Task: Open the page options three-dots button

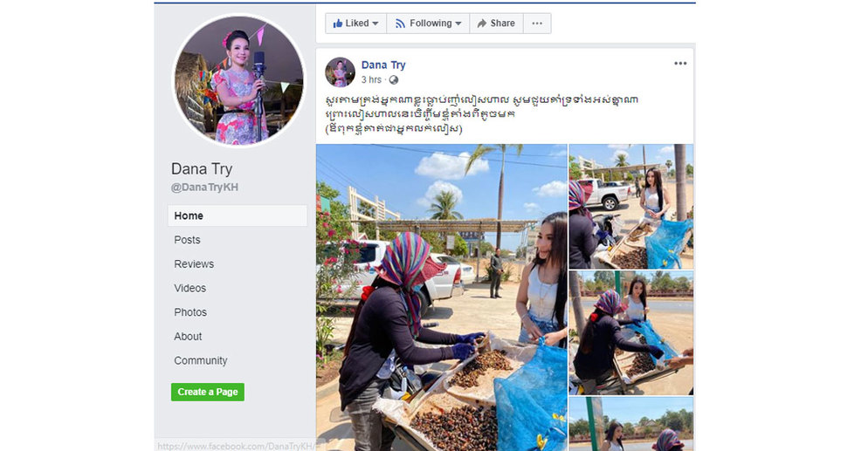Action: [x=537, y=24]
